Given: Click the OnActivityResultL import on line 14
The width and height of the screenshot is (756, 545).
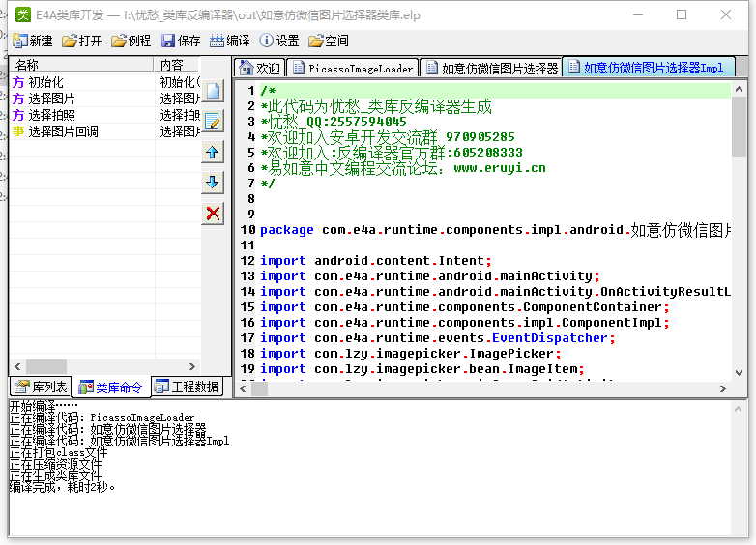Looking at the screenshot, I should pyautogui.click(x=496, y=292).
